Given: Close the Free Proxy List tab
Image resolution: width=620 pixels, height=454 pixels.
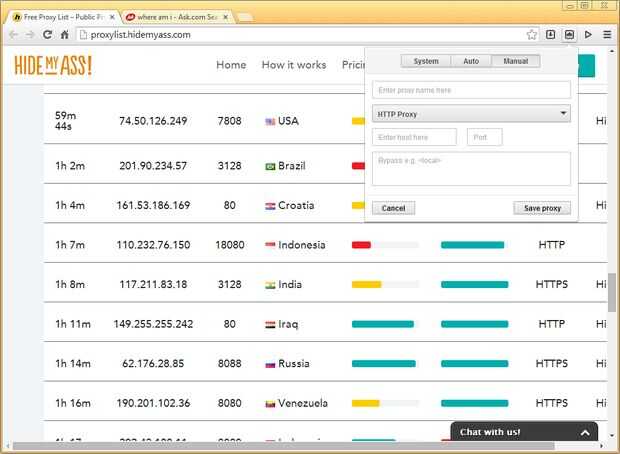Looking at the screenshot, I should click(112, 17).
